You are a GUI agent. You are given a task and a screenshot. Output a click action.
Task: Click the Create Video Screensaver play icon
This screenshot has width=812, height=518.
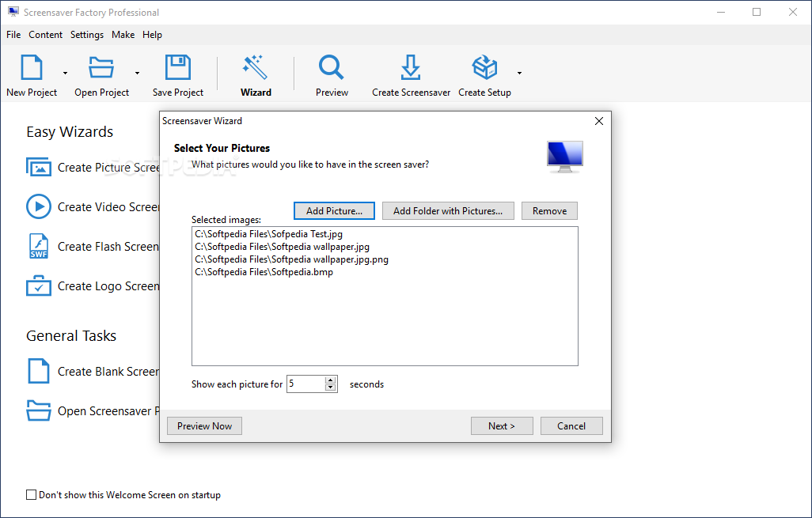pos(39,206)
